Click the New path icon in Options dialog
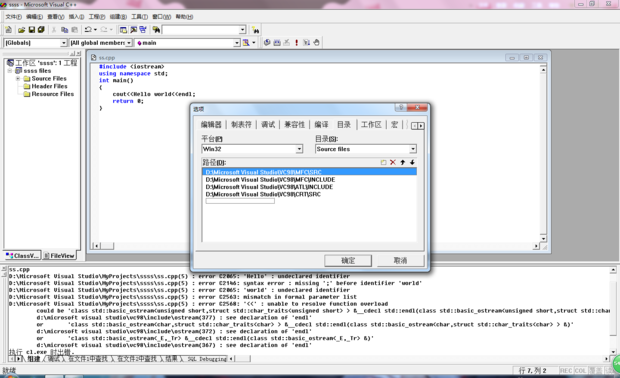The image size is (620, 378). click(x=383, y=162)
